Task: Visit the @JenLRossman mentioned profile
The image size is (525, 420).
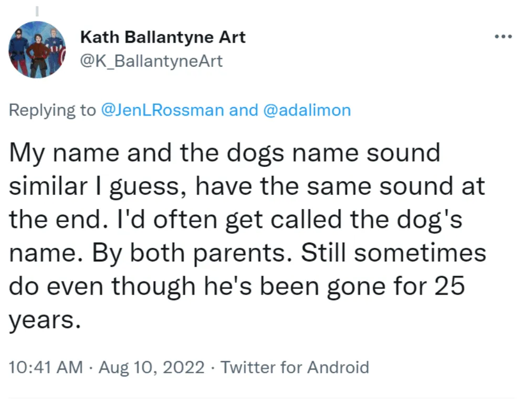Action: 162,110
